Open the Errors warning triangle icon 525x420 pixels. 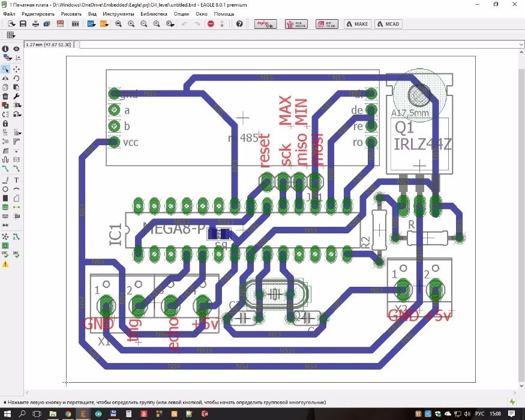coord(5,264)
